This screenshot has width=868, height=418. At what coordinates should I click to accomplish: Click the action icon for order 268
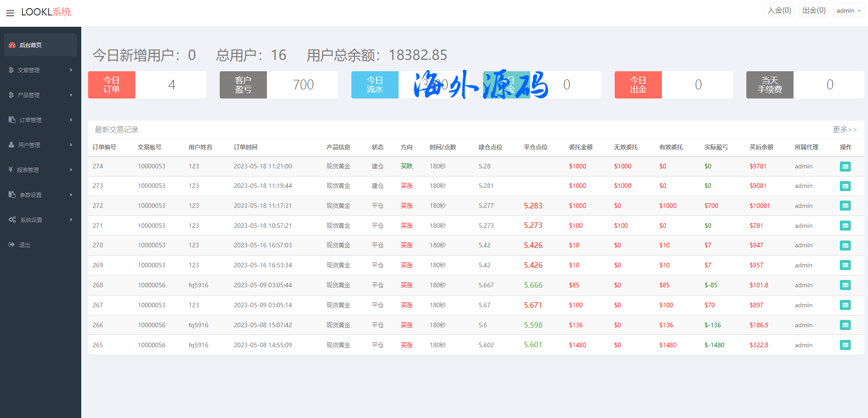click(845, 285)
